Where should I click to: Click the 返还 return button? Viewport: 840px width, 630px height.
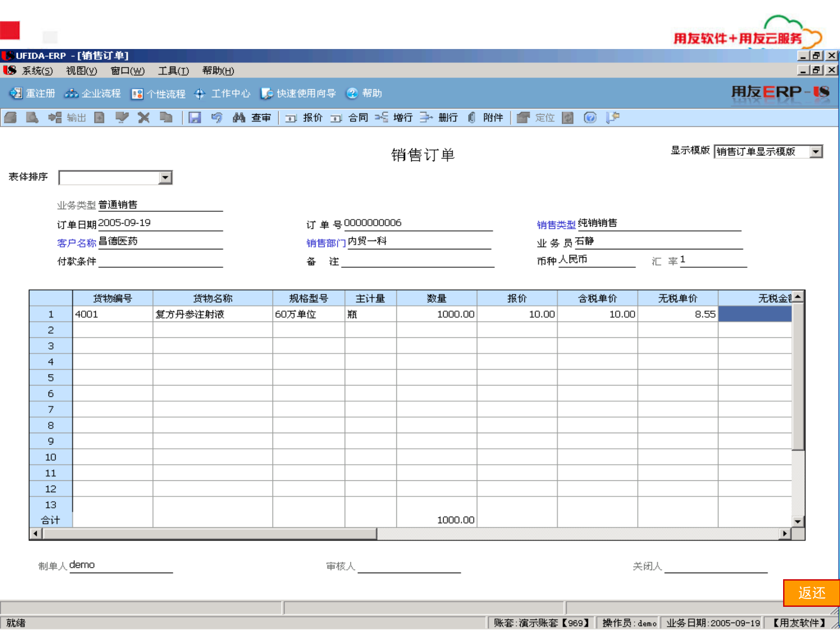click(812, 594)
